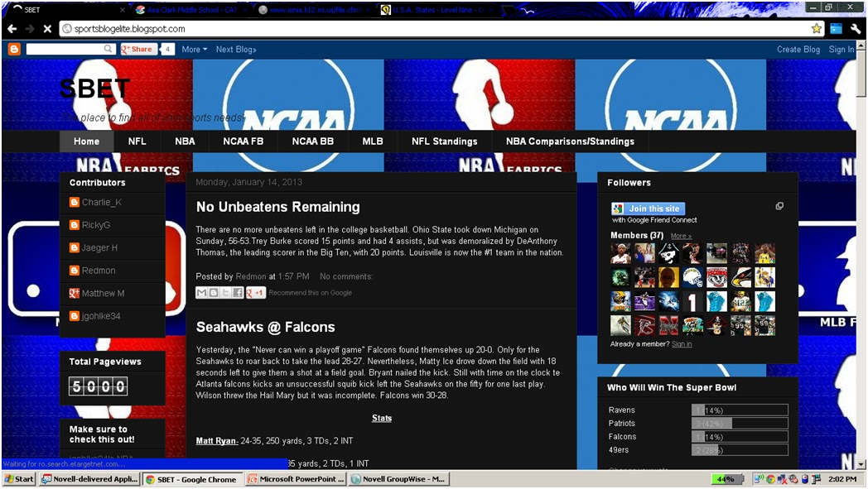
Task: Open contributor Redmon profile in sidebar
Action: coord(99,271)
